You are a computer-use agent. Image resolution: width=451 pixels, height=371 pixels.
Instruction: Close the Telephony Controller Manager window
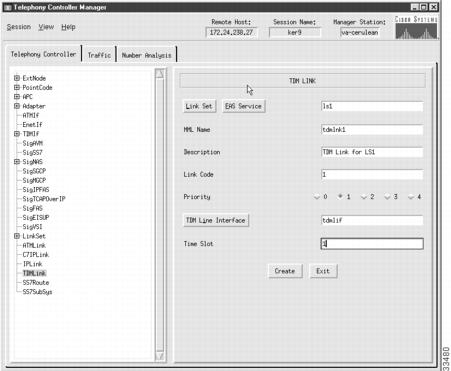tap(433, 7)
